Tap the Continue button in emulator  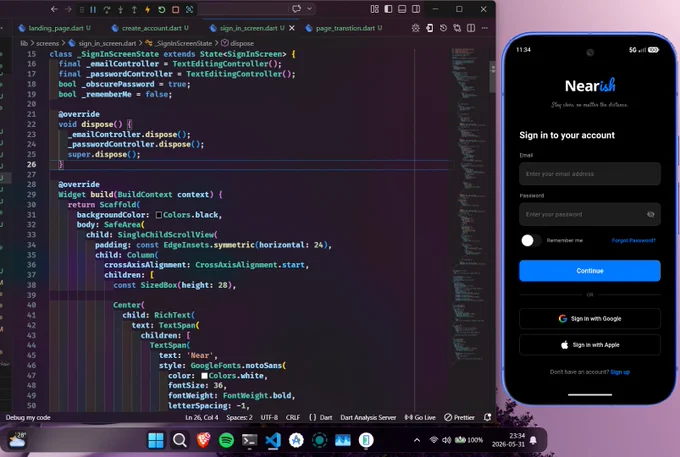pos(590,271)
